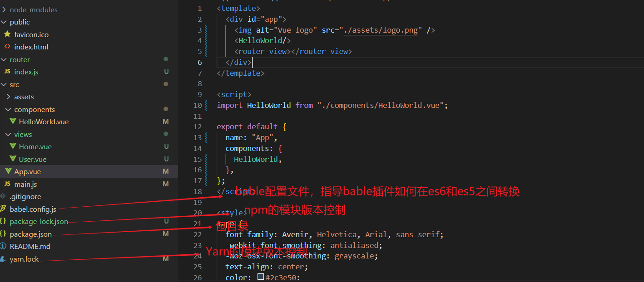Click the favicon.ico star icon

coord(7,34)
